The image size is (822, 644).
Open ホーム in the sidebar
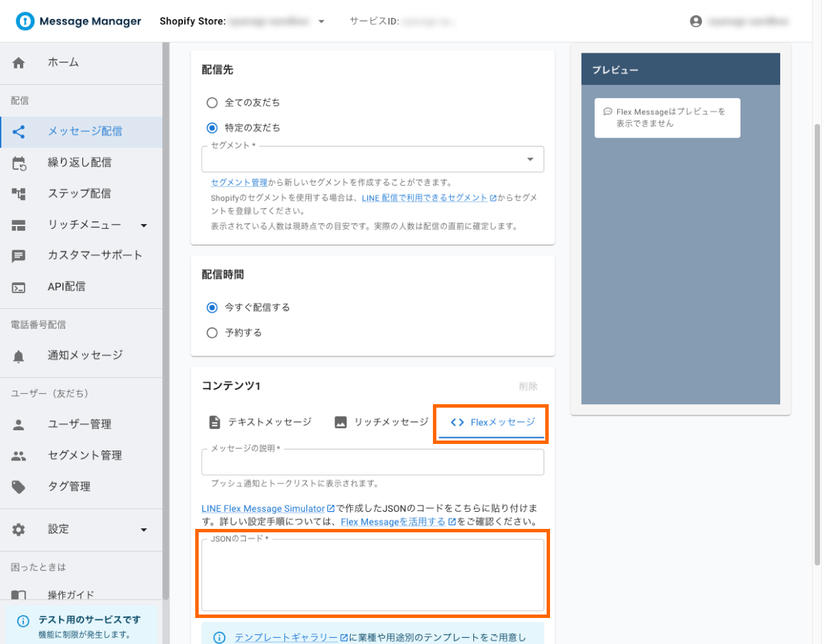point(81,62)
